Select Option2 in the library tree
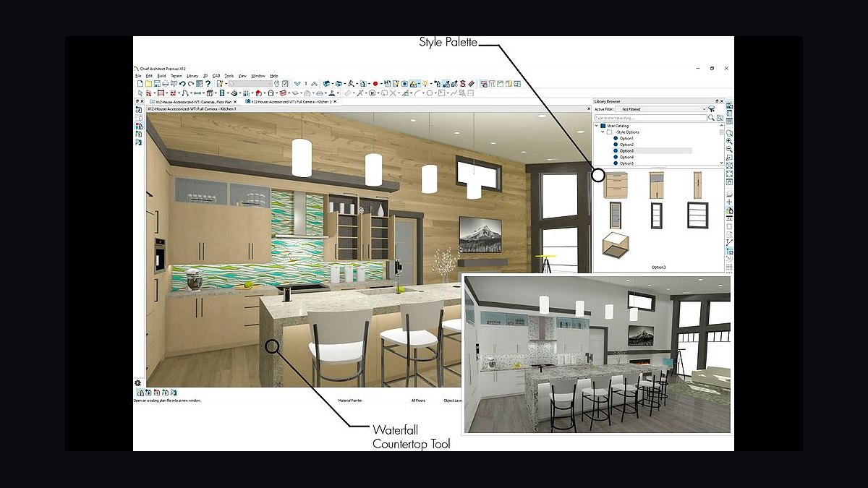 (626, 145)
